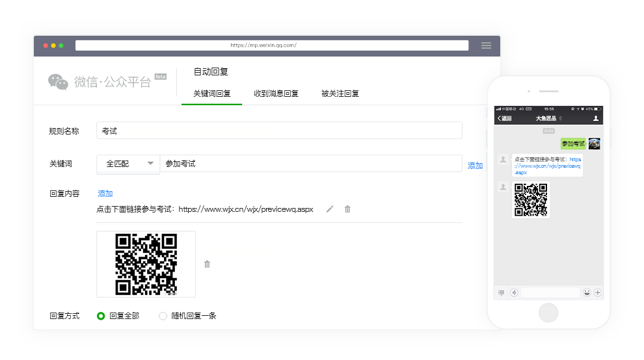Click the 添加 link next to keyword field
The image size is (644, 360).
[x=475, y=166]
